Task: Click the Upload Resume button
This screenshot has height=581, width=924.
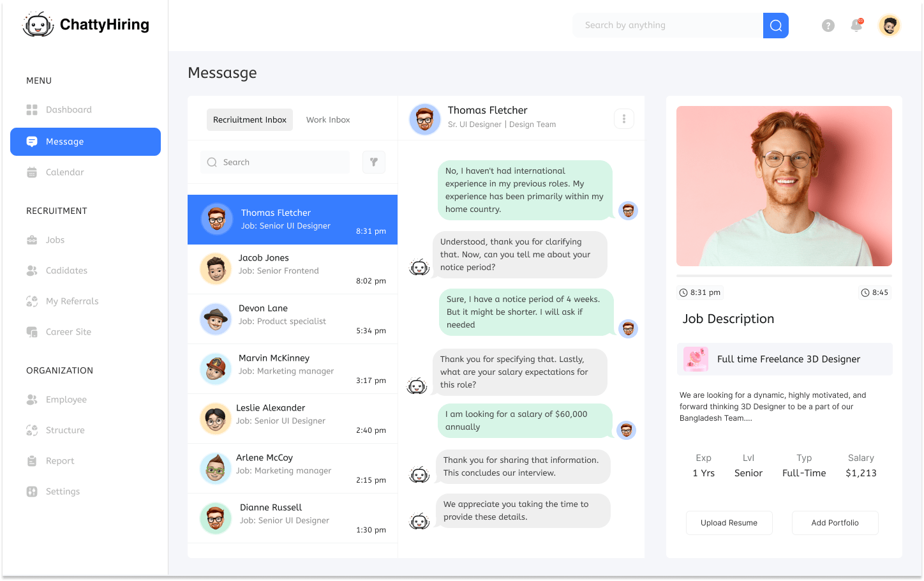Action: pyautogui.click(x=729, y=522)
